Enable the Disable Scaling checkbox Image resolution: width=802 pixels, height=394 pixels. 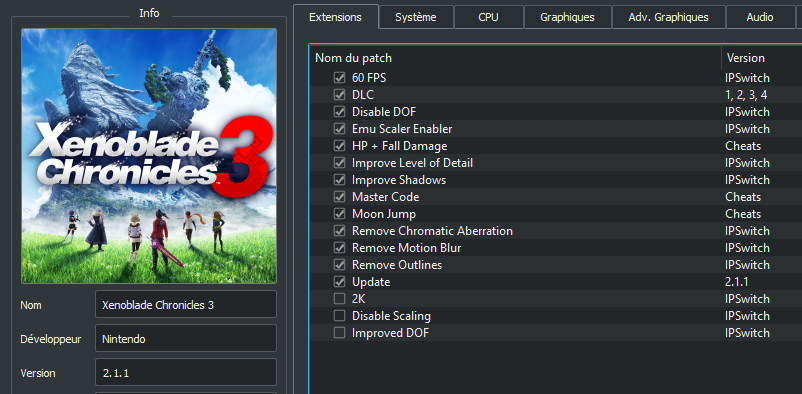(339, 316)
